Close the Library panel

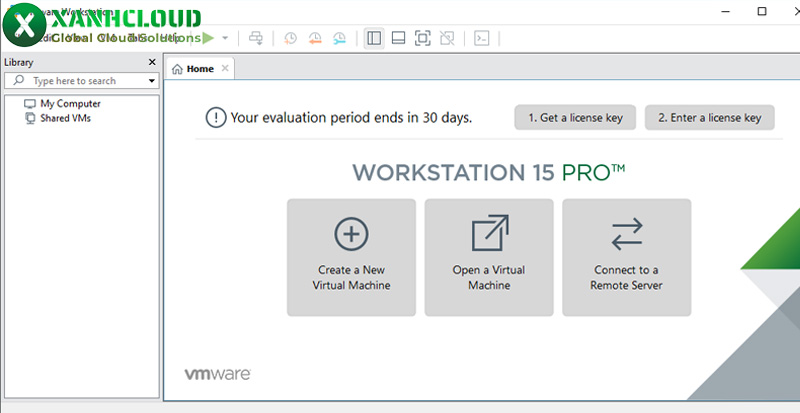coord(152,62)
